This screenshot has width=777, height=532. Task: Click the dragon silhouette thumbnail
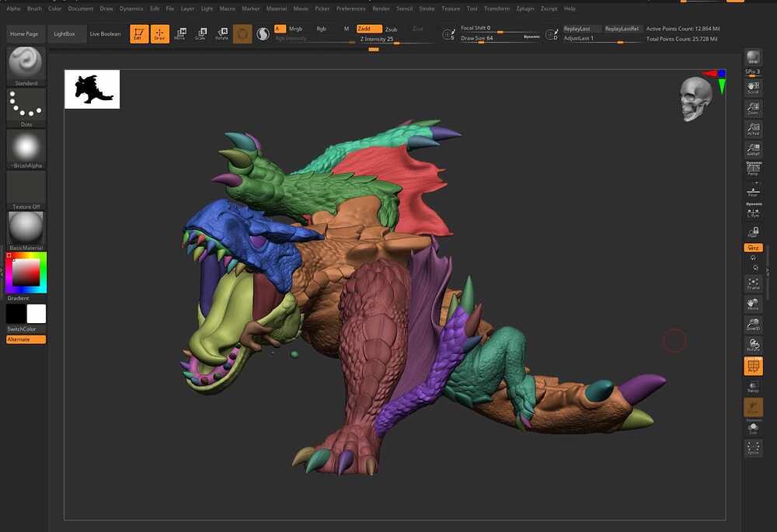point(92,89)
